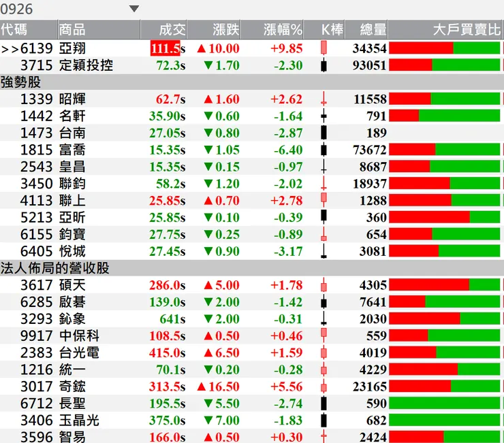This screenshot has width=504, height=443.
Task: Click stock name 中保科
Action: (x=79, y=336)
